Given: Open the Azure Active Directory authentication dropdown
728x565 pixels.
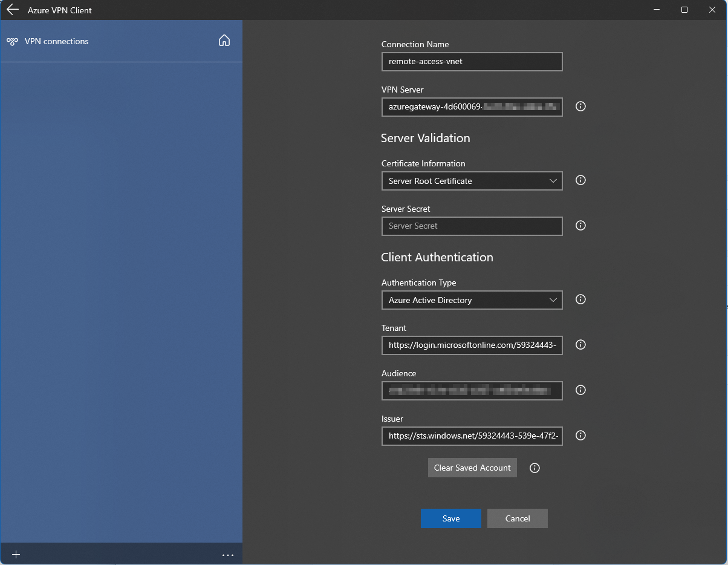Looking at the screenshot, I should click(x=472, y=300).
